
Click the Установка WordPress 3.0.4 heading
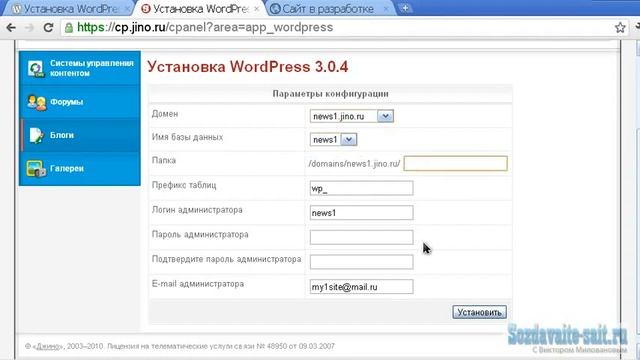248,67
